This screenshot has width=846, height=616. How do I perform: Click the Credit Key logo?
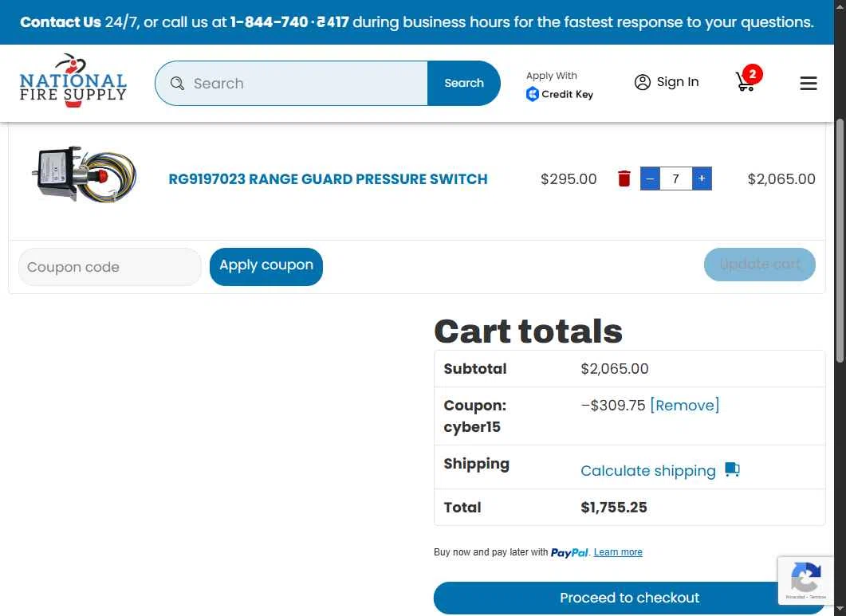(560, 94)
